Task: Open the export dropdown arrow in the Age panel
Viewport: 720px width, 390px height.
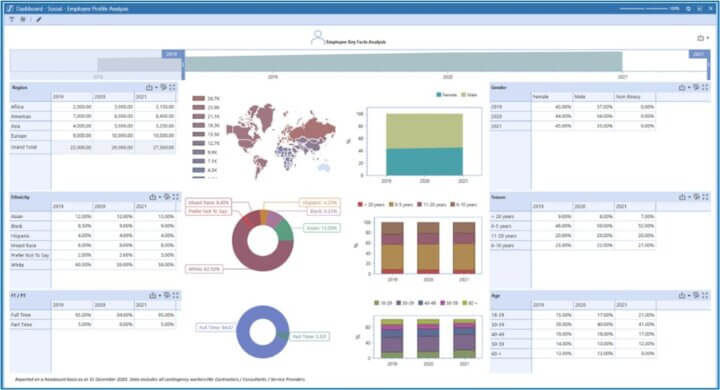Action: coord(689,296)
